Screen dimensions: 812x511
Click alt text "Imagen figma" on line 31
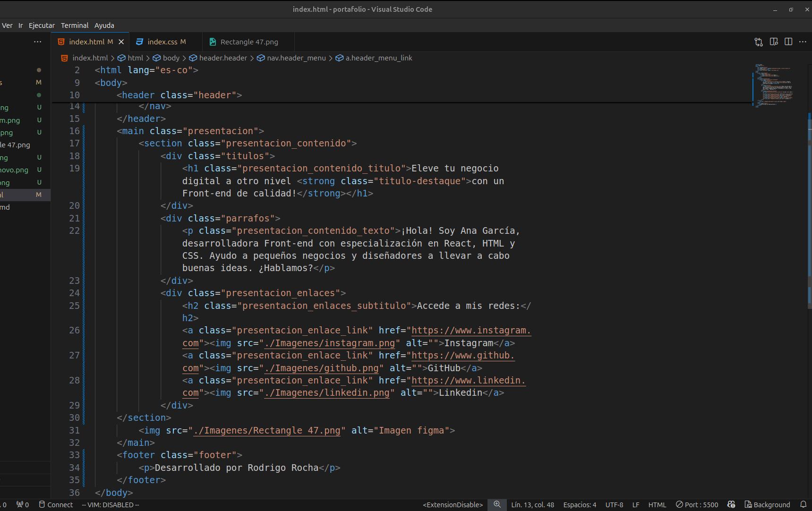(412, 431)
